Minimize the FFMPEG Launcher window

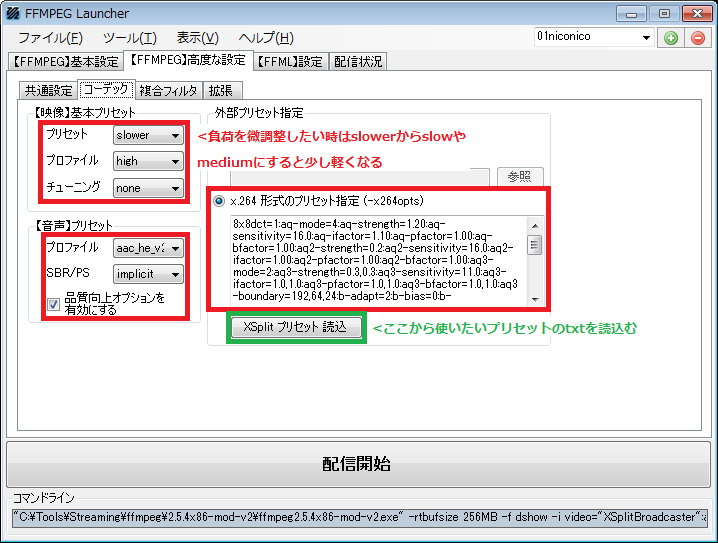pyautogui.click(x=631, y=14)
